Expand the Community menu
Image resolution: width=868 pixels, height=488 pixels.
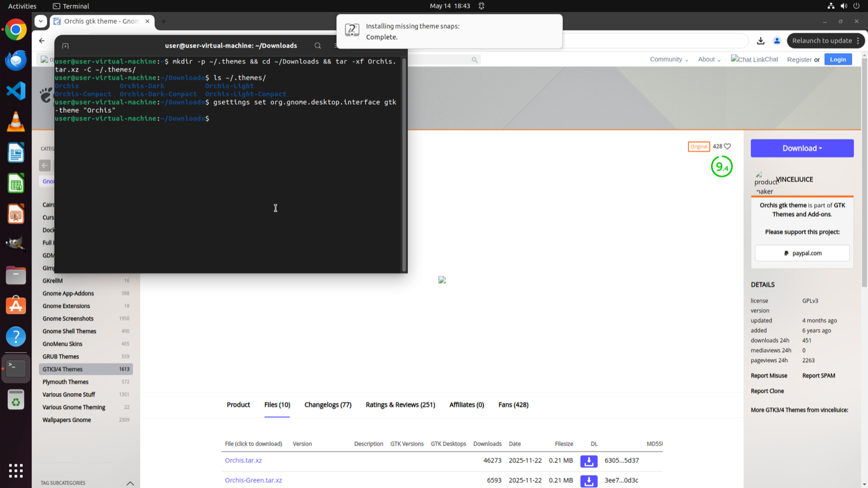pyautogui.click(x=669, y=60)
